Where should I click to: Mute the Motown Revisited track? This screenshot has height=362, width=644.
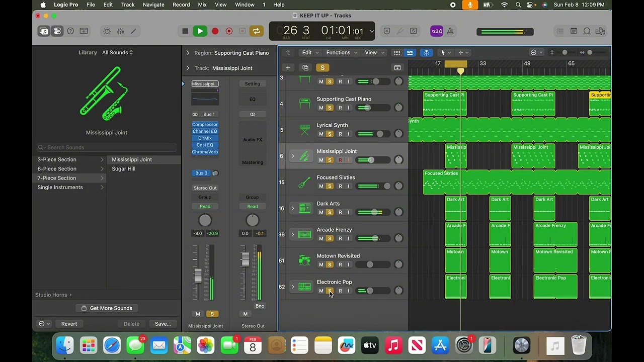[321, 264]
